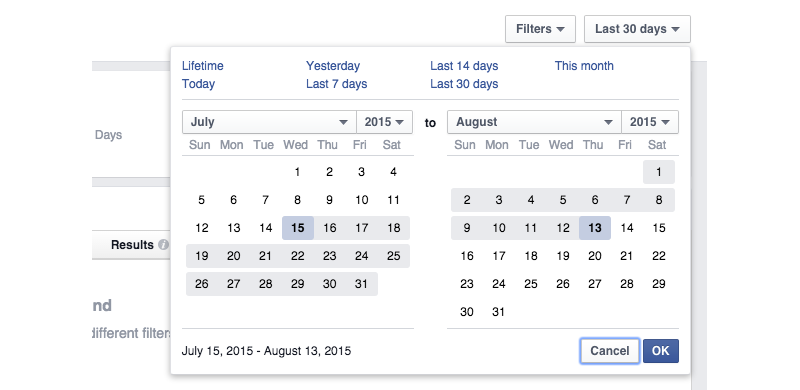Select August 13 in the end calendar
Image resolution: width=800 pixels, height=390 pixels.
(x=595, y=228)
